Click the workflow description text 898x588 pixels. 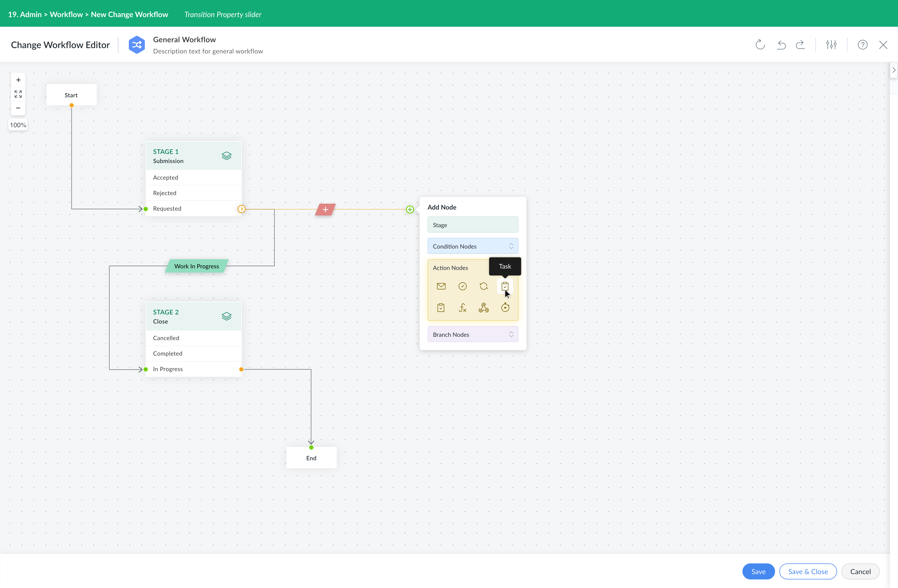(208, 51)
